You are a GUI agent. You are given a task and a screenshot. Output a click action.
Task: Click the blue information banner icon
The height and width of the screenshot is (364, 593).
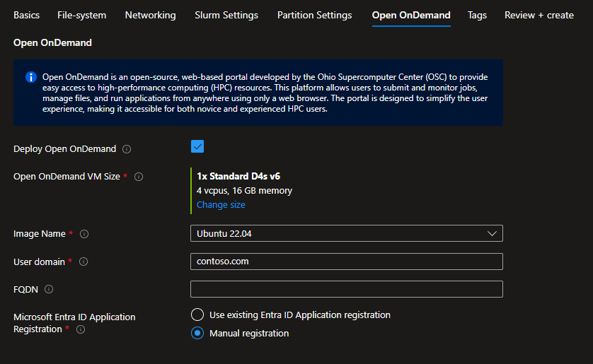click(31, 77)
